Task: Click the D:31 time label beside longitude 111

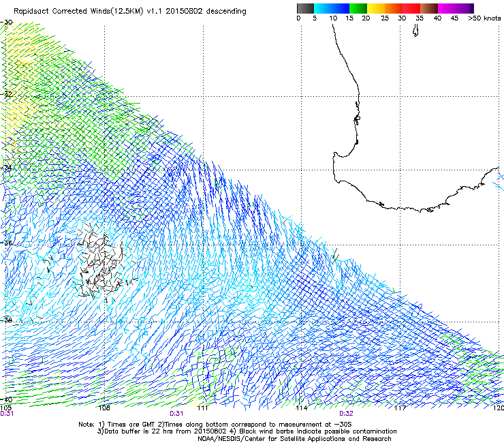Action: pos(176,414)
